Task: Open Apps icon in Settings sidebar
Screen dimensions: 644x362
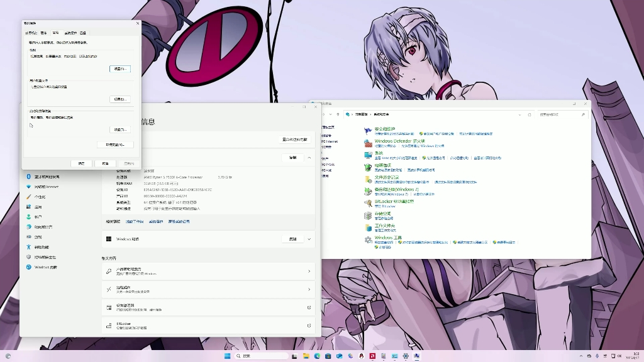Action: pos(29,207)
